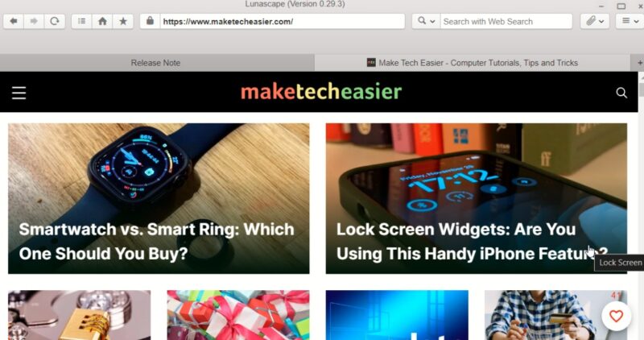Open the list view icon in the toolbar

(x=82, y=22)
